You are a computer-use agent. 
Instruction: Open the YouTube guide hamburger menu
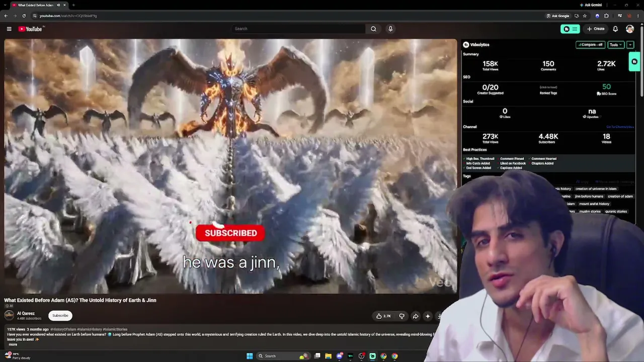point(9,29)
